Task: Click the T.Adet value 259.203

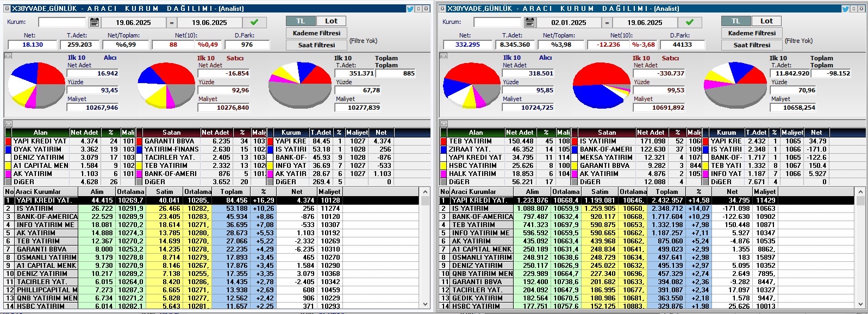Action: [80, 45]
